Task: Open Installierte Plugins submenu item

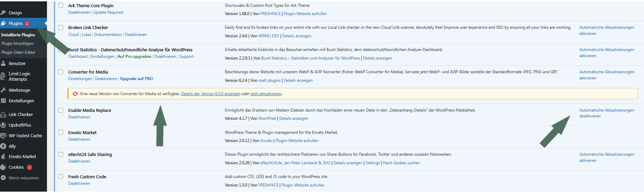Action: (x=18, y=35)
